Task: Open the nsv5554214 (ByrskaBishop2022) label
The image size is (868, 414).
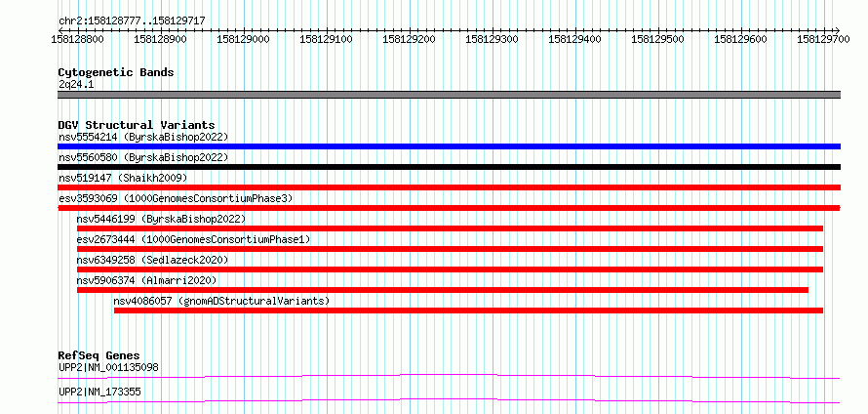Action: (143, 137)
